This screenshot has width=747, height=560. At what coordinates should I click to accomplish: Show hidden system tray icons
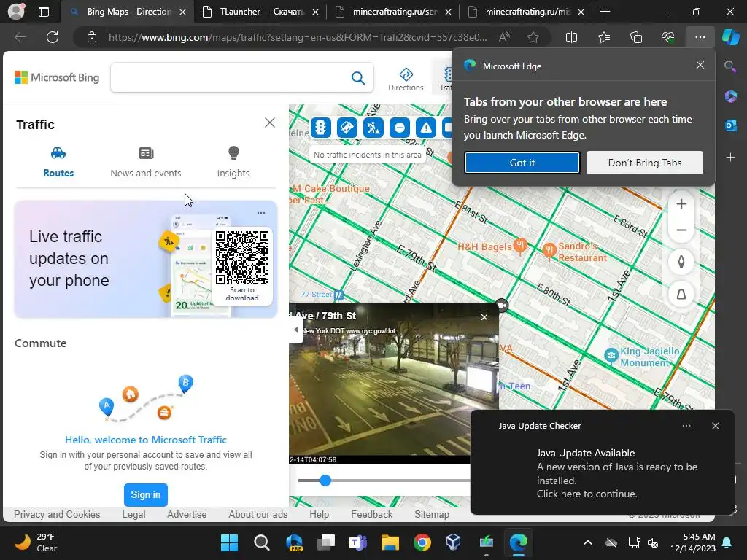pyautogui.click(x=588, y=542)
